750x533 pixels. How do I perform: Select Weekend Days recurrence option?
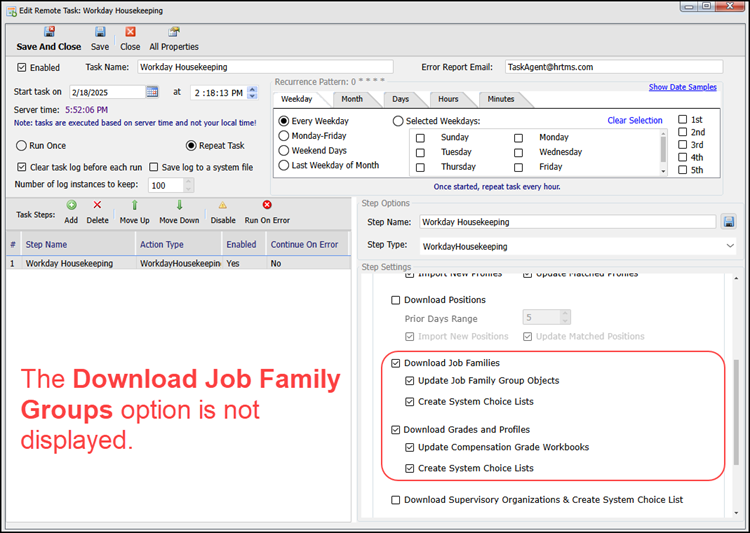[x=284, y=151]
